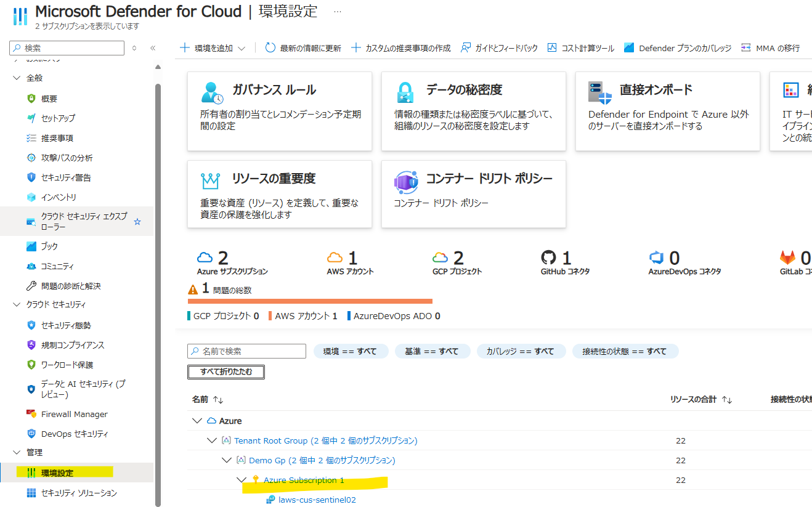Open クラウド セキュリティ エクスプローラー

(x=84, y=221)
